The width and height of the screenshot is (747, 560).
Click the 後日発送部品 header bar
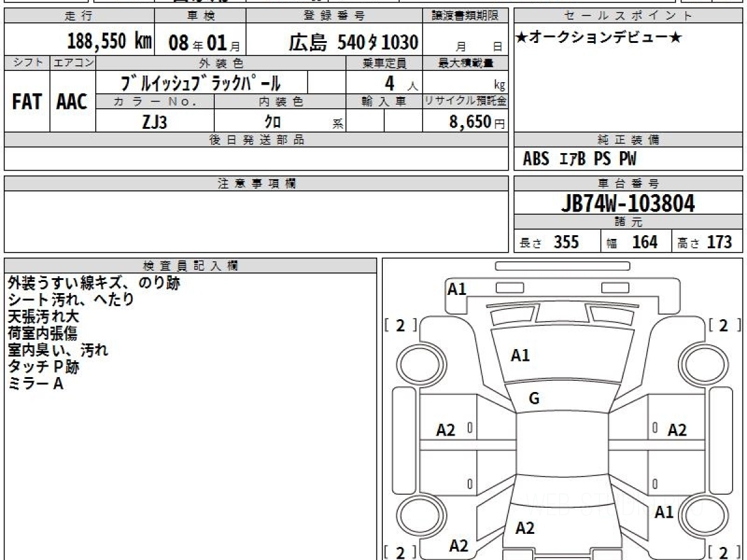[x=256, y=140]
